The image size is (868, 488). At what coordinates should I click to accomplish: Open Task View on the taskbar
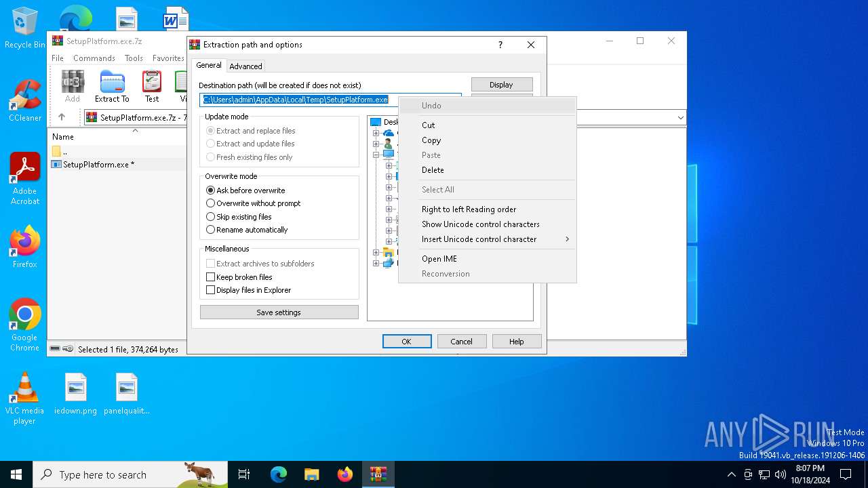click(x=244, y=474)
